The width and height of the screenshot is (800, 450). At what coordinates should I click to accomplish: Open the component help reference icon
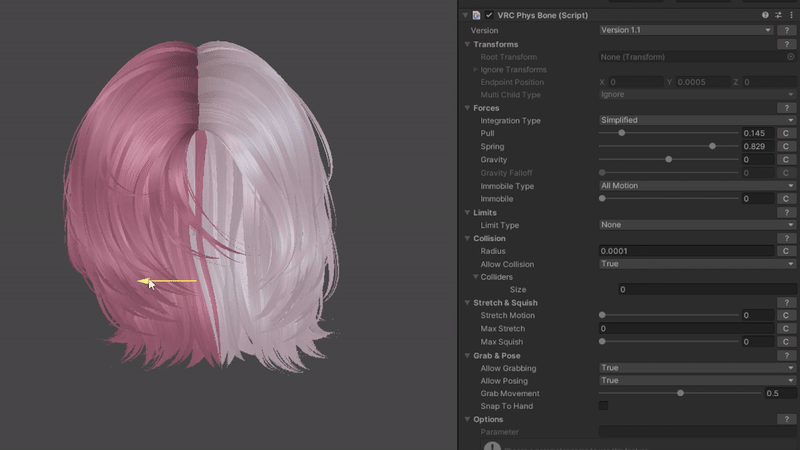(765, 16)
